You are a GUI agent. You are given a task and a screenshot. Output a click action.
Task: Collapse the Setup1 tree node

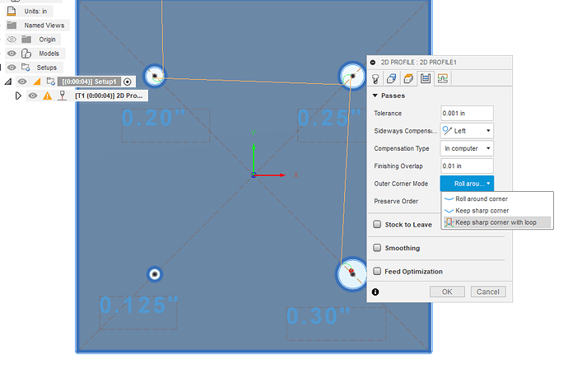pyautogui.click(x=8, y=82)
